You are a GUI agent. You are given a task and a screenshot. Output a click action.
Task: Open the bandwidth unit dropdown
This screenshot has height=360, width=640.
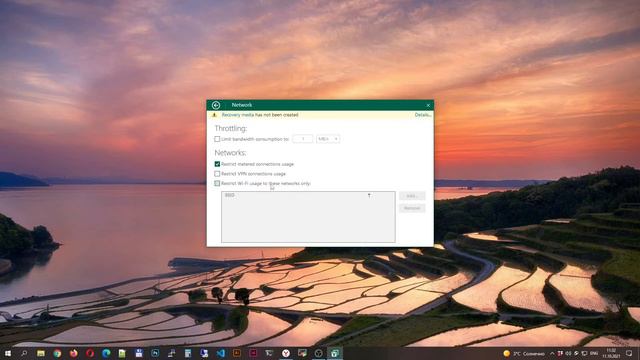coord(328,139)
